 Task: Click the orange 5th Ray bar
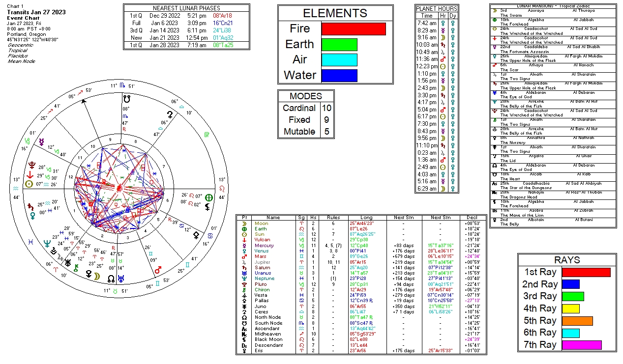(x=577, y=321)
